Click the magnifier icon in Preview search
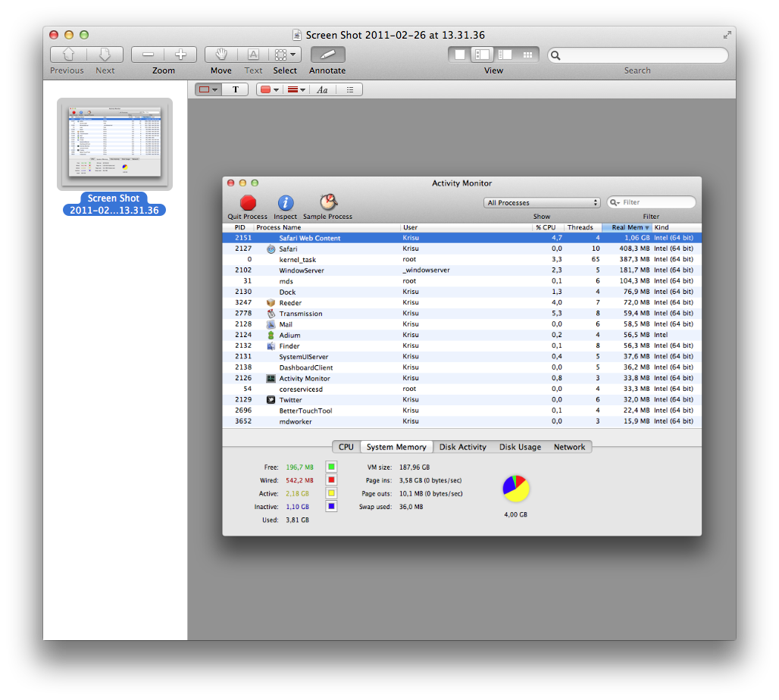 [x=556, y=55]
